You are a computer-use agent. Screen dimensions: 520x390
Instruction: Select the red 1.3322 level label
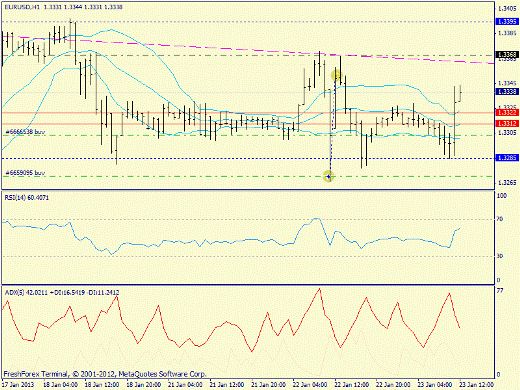tap(507, 113)
